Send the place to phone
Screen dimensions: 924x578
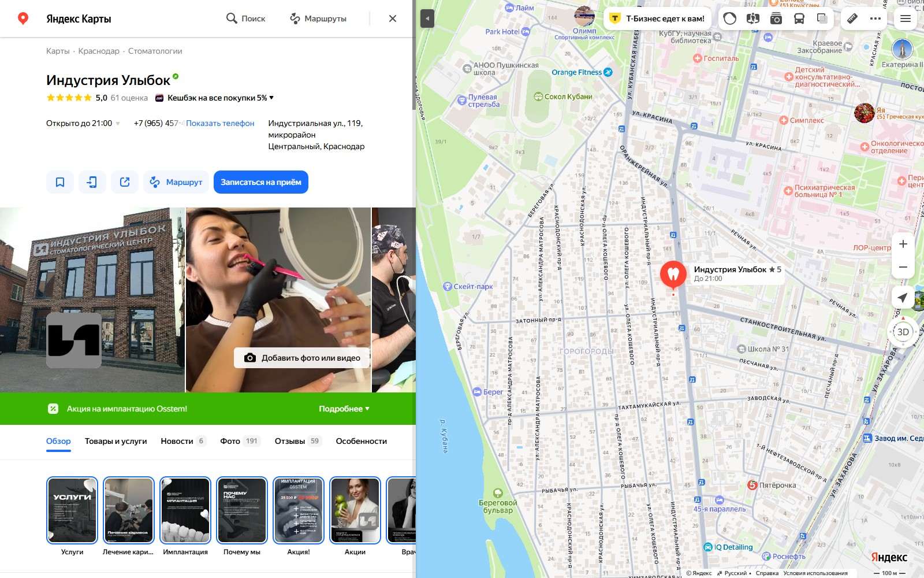pyautogui.click(x=92, y=182)
